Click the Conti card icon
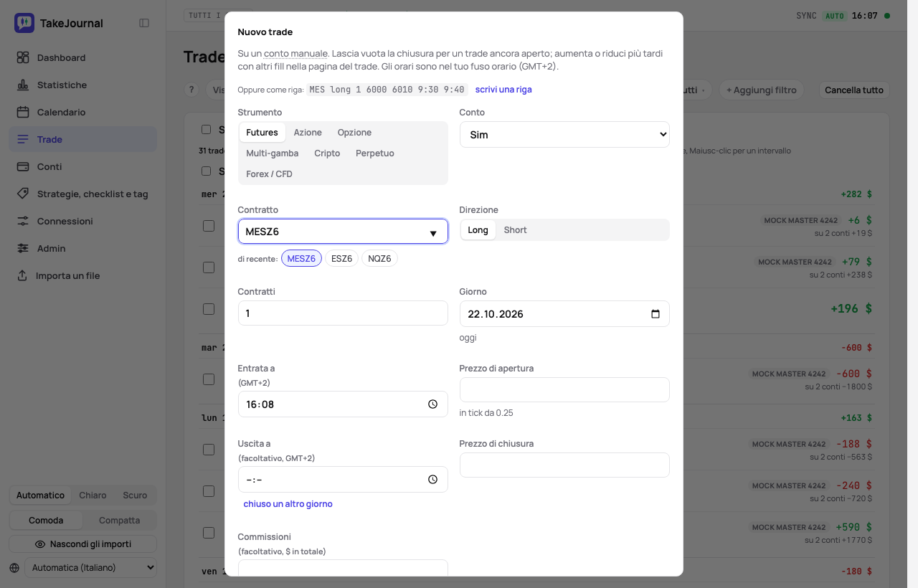The image size is (918, 588). 23,166
